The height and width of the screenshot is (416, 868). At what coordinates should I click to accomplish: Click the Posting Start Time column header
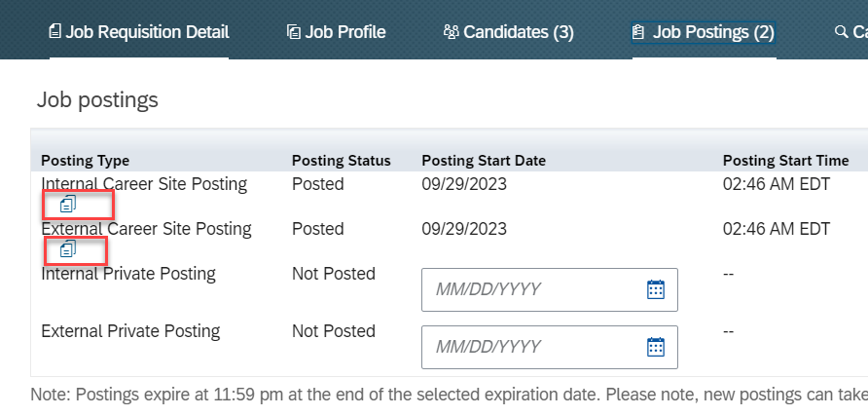tap(785, 161)
